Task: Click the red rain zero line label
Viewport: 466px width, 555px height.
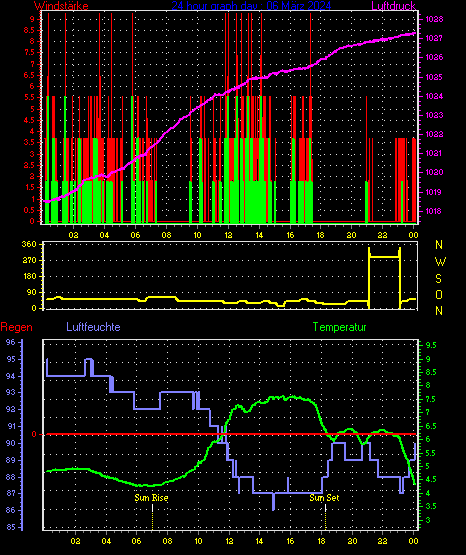Action: [34, 434]
